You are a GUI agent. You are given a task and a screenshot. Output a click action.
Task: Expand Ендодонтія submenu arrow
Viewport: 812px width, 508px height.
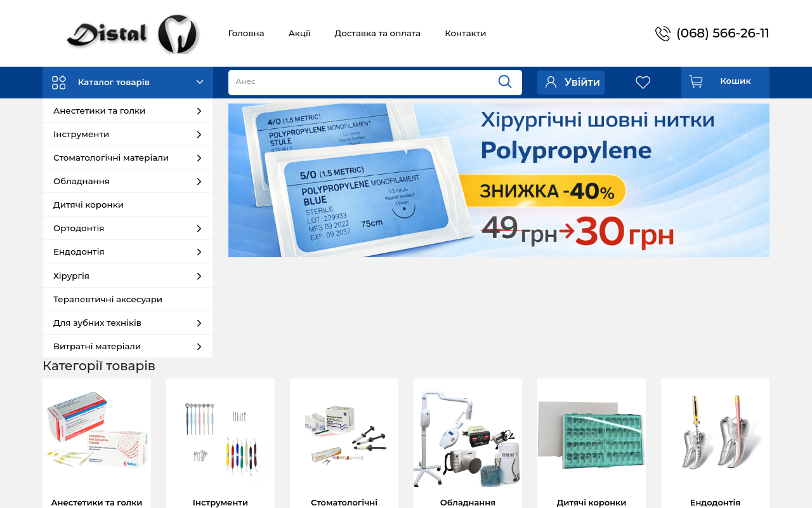[x=199, y=252]
